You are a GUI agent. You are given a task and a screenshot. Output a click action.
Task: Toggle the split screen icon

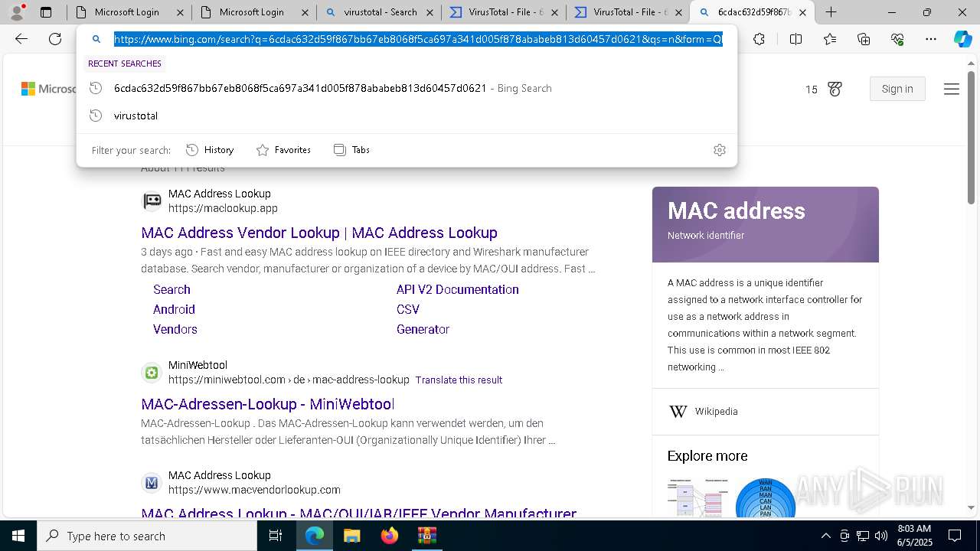pos(795,39)
